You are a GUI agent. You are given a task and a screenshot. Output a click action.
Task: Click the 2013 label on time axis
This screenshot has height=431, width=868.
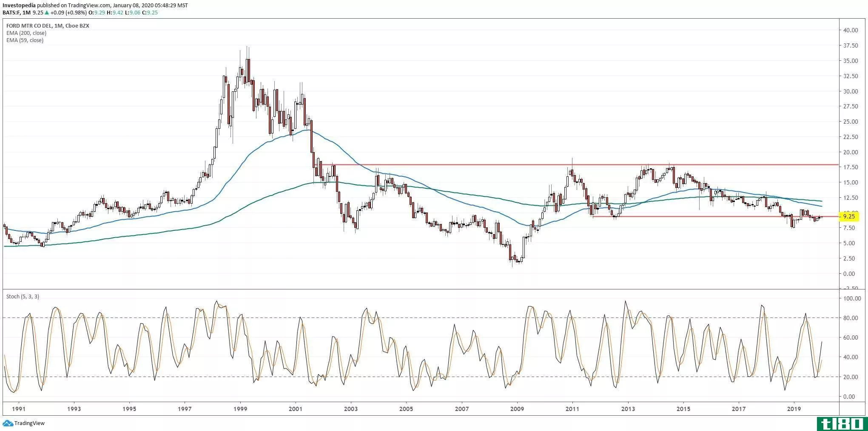(x=628, y=409)
